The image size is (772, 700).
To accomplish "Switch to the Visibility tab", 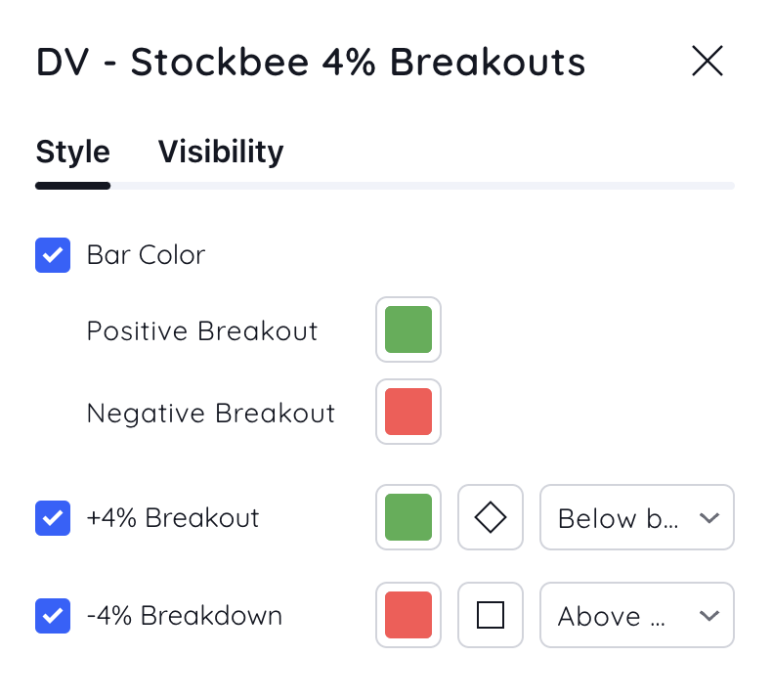I will click(x=221, y=152).
